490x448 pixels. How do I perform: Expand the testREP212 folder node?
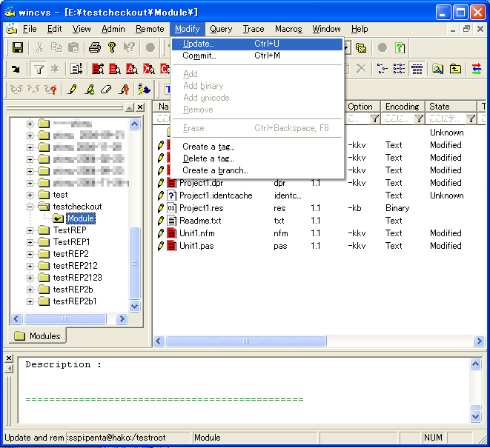[30, 267]
